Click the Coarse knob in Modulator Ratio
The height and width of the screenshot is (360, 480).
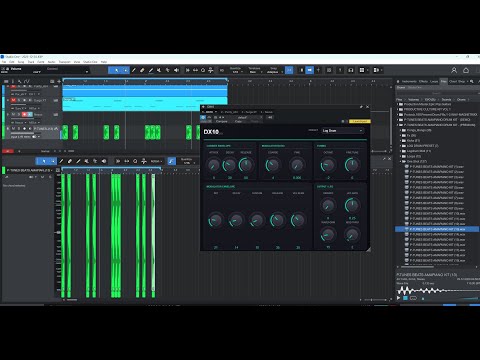click(273, 165)
